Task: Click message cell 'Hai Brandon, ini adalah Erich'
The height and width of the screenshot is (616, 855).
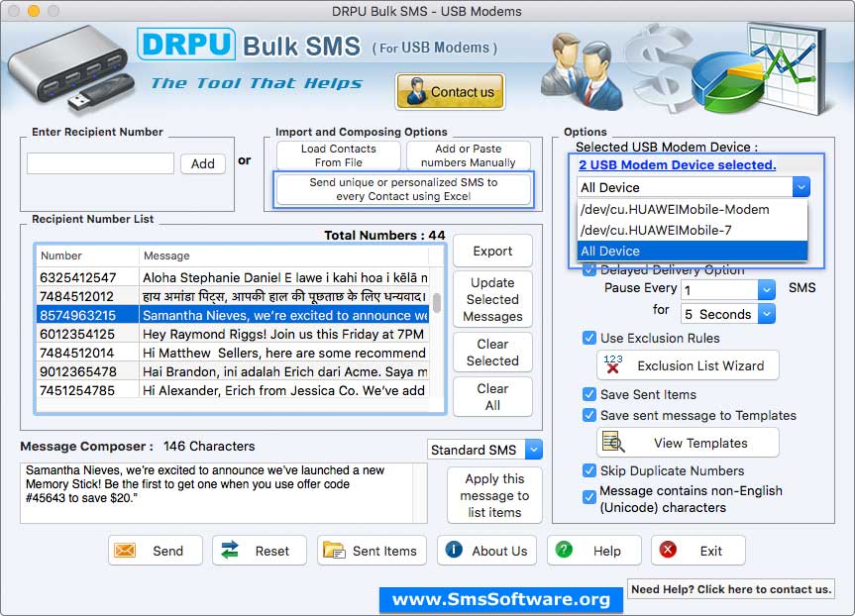Action: [284, 371]
